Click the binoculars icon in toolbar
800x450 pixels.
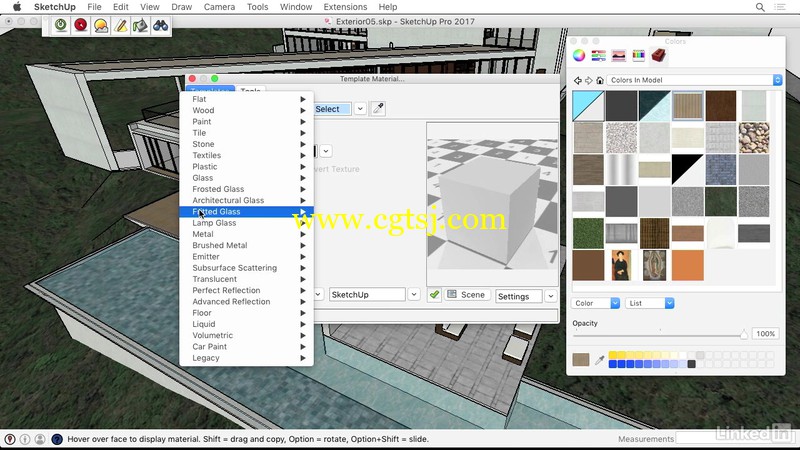(x=160, y=25)
